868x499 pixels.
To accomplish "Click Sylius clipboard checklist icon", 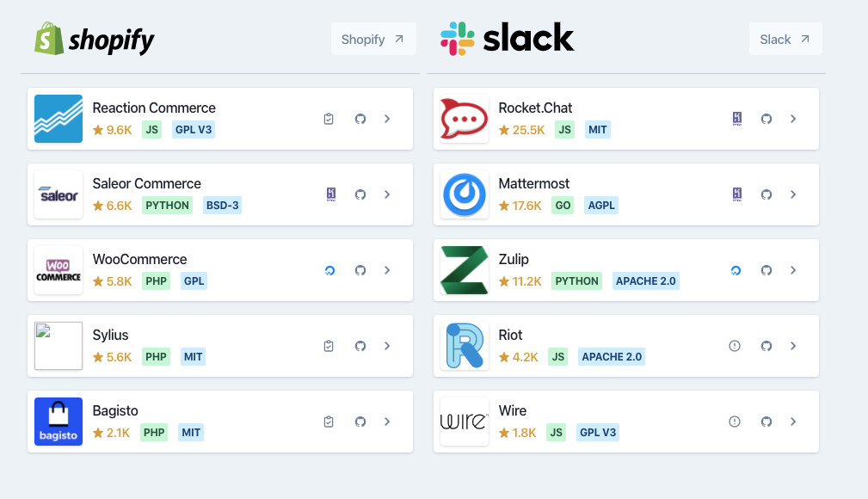I will coord(329,346).
